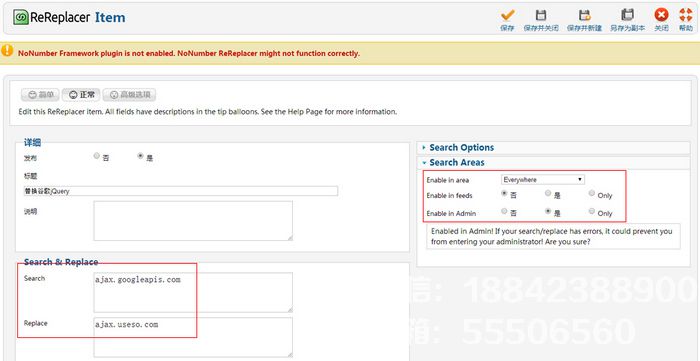Click the 详细 (Details) section heading

click(x=32, y=143)
